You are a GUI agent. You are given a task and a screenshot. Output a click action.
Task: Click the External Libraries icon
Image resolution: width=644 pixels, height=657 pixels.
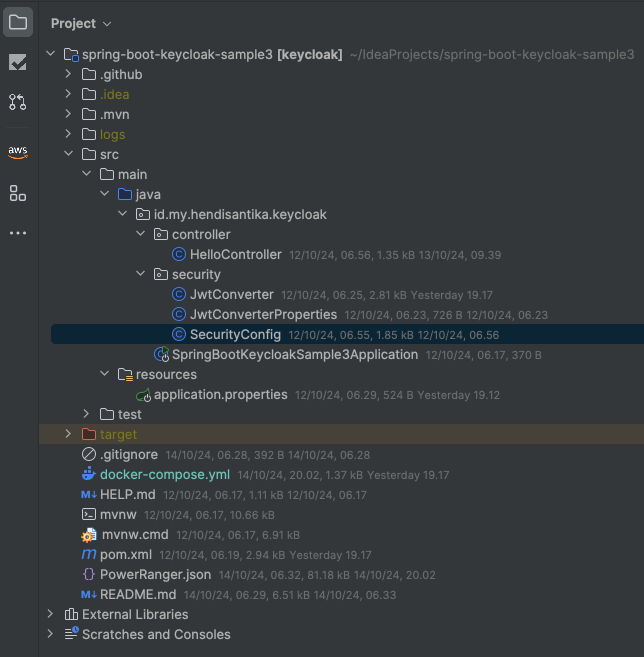coord(71,614)
